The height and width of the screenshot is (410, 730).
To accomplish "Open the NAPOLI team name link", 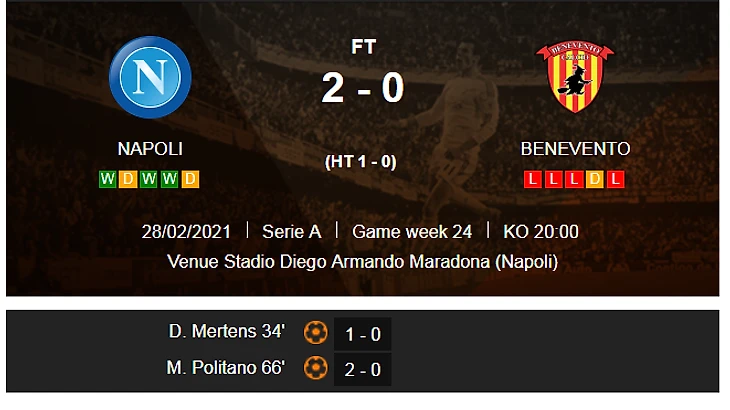I will 150,149.
